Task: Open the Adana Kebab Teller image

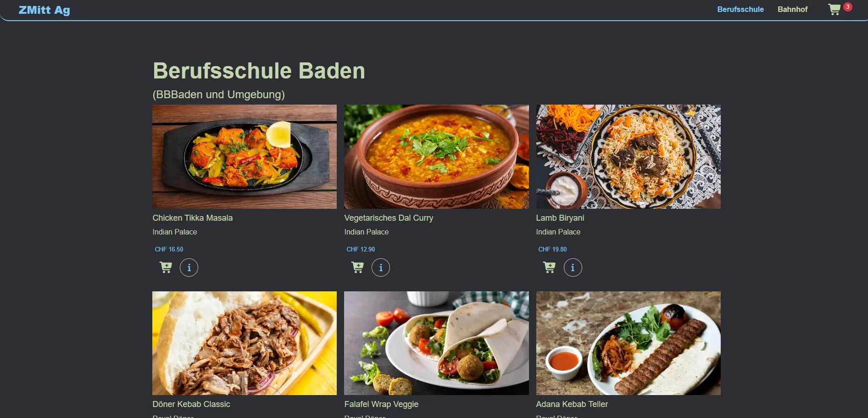Action: point(628,343)
